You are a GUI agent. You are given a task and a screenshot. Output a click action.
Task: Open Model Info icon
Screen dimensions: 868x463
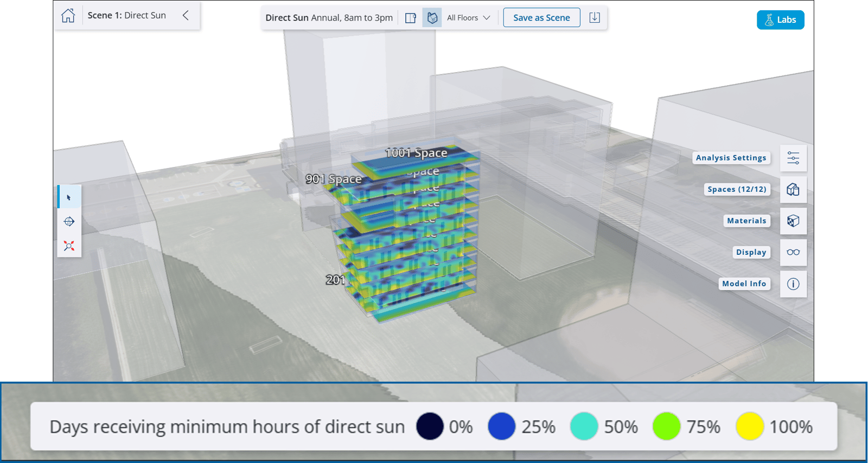[x=793, y=284]
